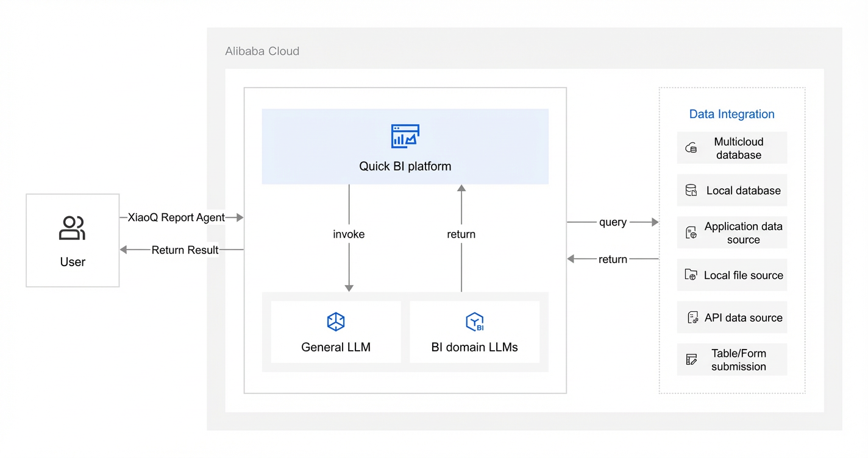Click the 'query' arrow label
Image resolution: width=868 pixels, height=458 pixels.
(613, 222)
